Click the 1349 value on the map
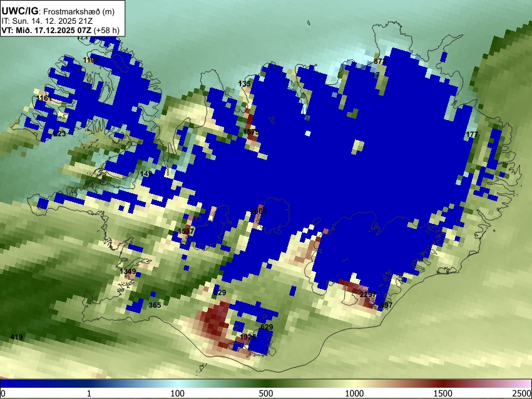Screen dimensions: 532x399 tap(128, 271)
